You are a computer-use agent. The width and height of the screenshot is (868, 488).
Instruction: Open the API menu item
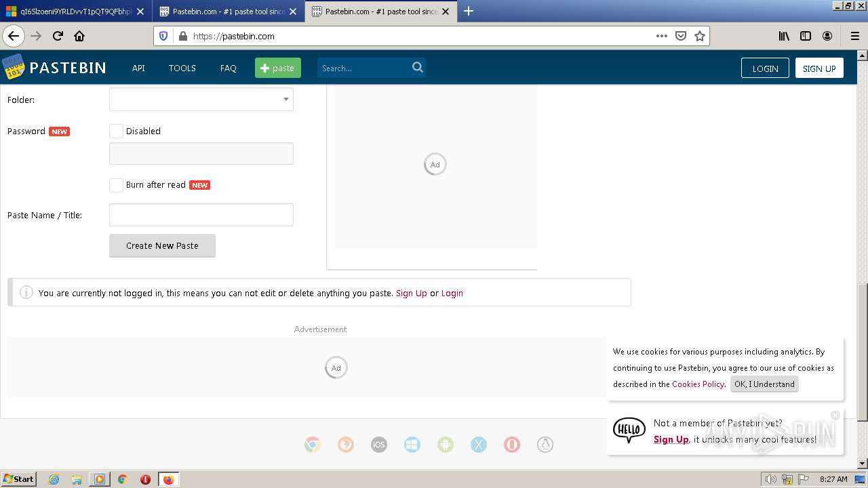pyautogui.click(x=138, y=68)
